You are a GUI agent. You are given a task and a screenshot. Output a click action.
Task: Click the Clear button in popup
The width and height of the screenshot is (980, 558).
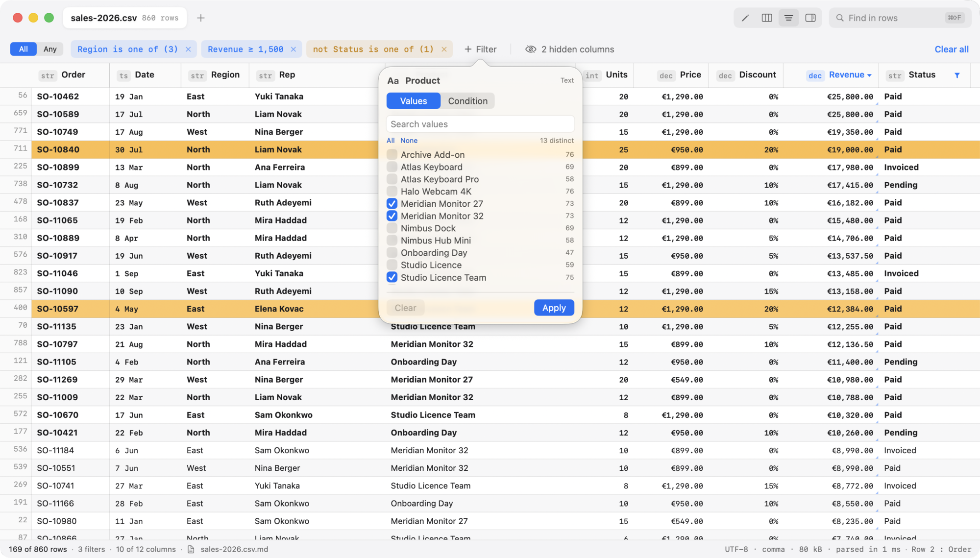point(405,308)
